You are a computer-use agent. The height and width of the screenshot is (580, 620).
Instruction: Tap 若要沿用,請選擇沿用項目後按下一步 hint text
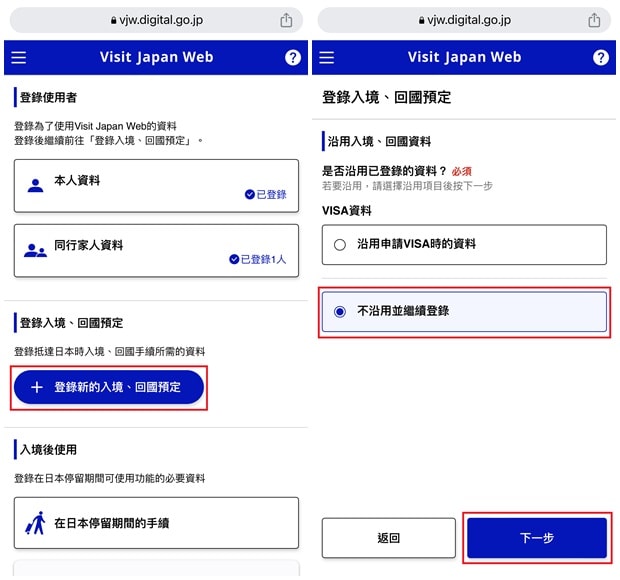click(407, 186)
